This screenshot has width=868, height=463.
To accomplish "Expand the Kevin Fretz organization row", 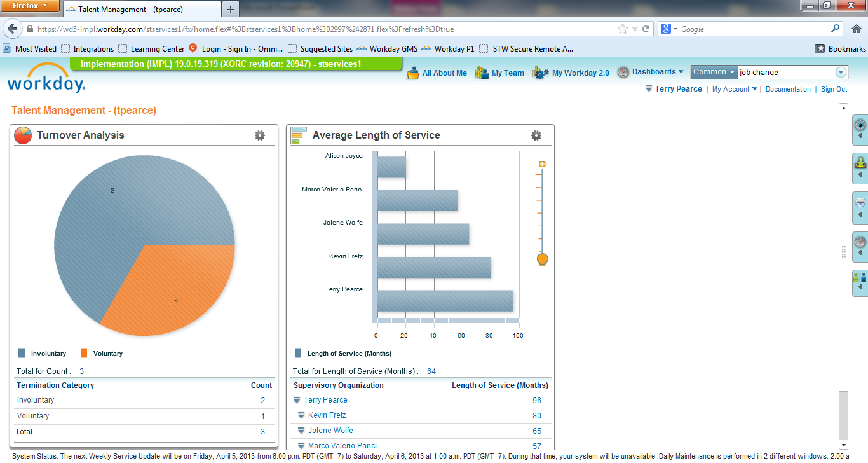I will point(301,415).
